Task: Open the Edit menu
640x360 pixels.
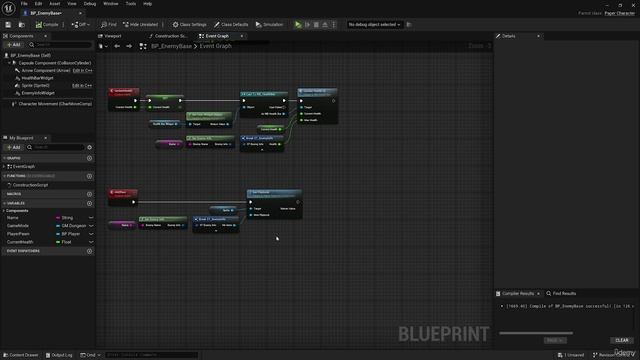Action: (x=38, y=4)
